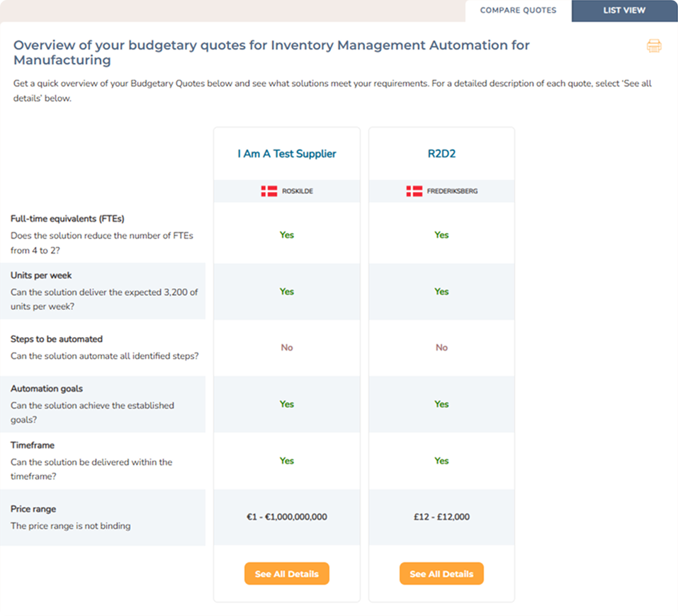Click R2D2's Steps to be automated No answer

(441, 348)
